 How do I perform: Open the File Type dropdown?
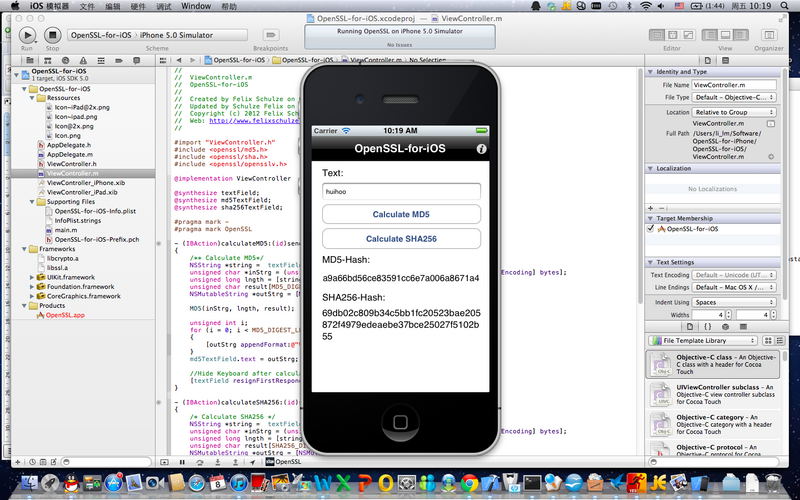[x=734, y=97]
